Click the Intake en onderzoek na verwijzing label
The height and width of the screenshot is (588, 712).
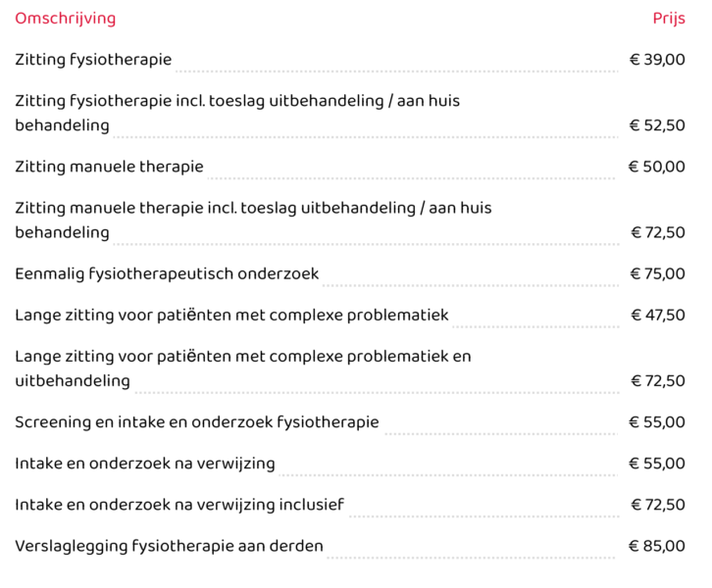145,464
